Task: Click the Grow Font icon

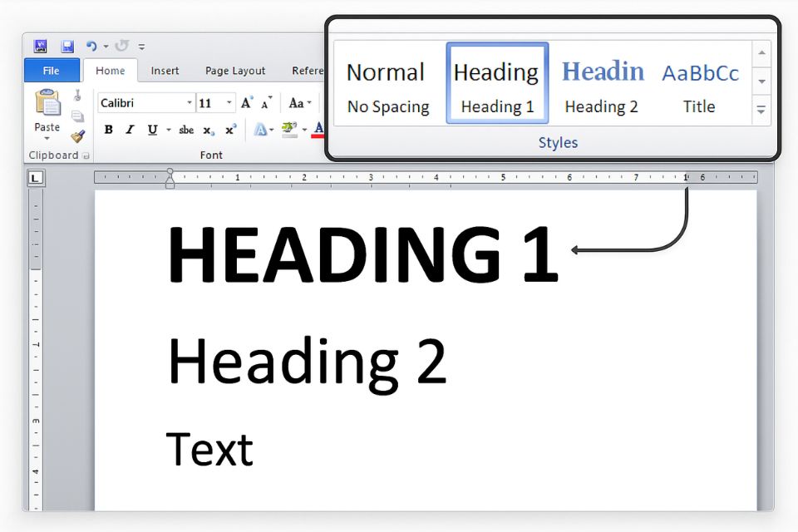Action: (x=245, y=101)
